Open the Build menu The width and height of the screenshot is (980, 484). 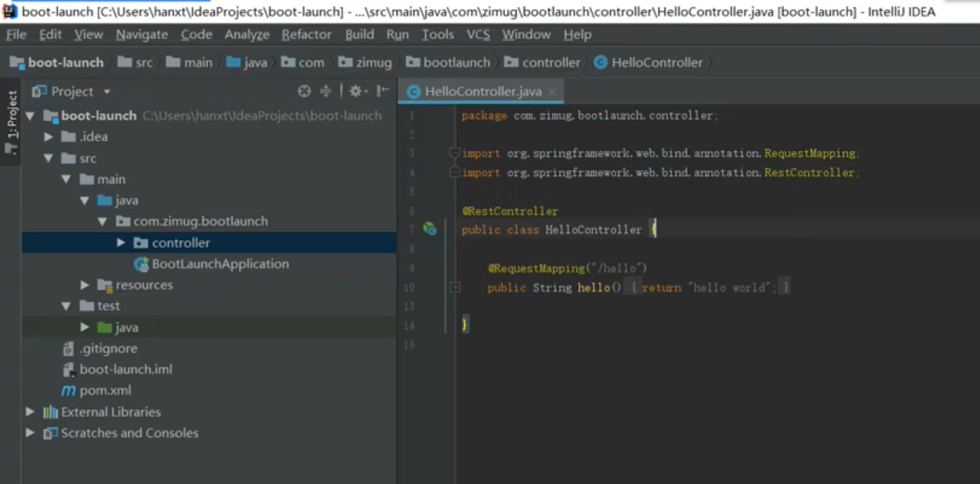(x=359, y=35)
